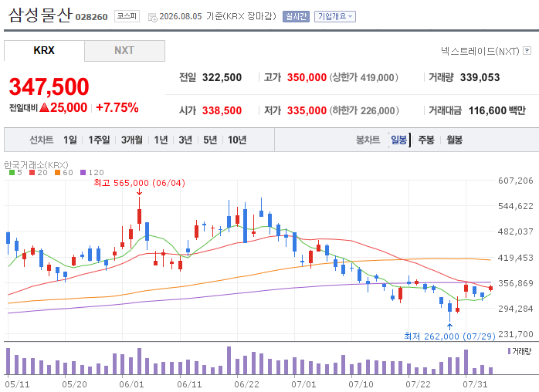Select the 3년 line chart period
The height and width of the screenshot is (392, 539).
pyautogui.click(x=185, y=140)
